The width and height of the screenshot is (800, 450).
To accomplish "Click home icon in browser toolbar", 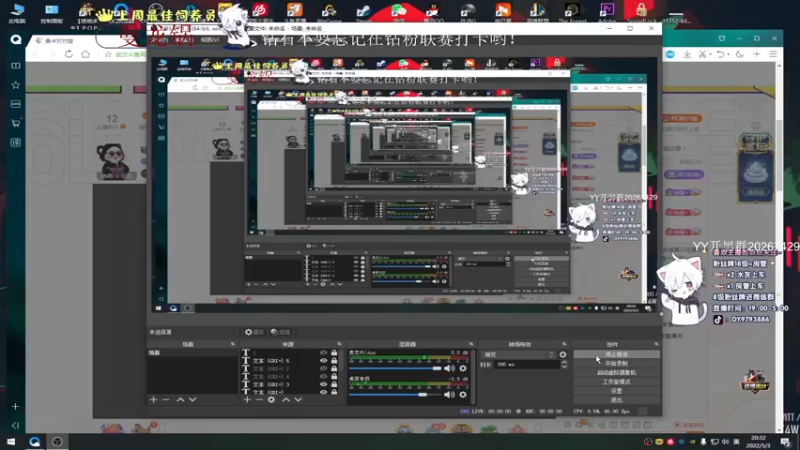I will (85, 54).
